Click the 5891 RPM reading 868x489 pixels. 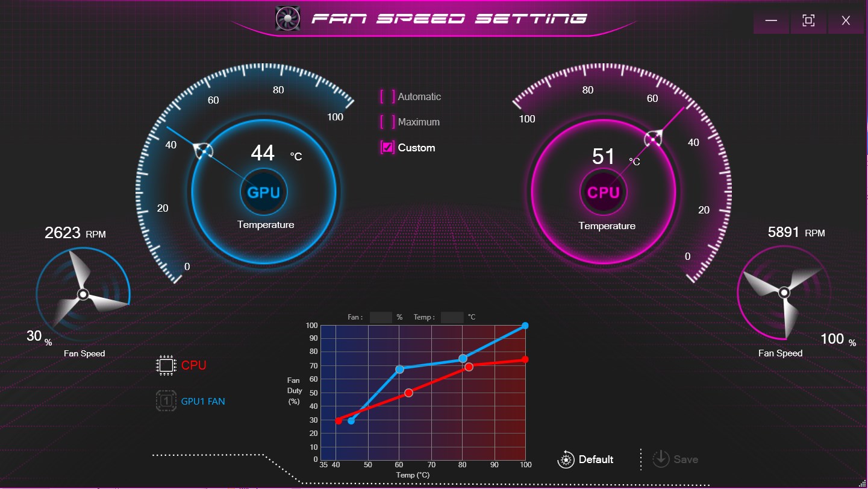tap(796, 232)
